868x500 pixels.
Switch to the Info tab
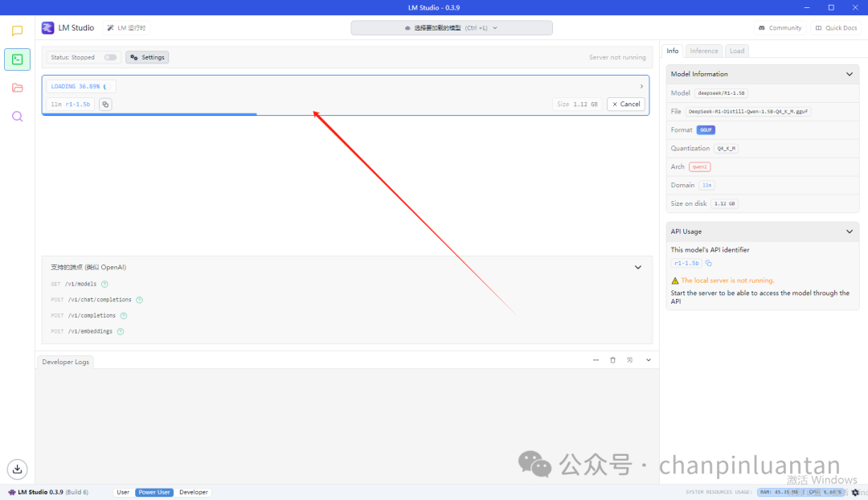(x=672, y=51)
